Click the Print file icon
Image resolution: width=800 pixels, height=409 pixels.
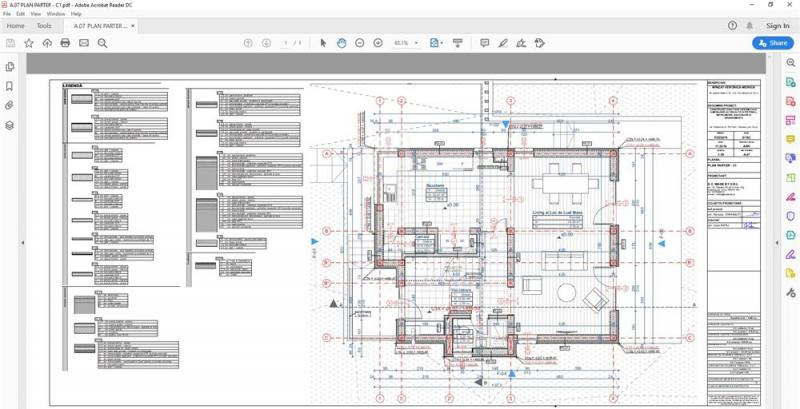[65, 43]
